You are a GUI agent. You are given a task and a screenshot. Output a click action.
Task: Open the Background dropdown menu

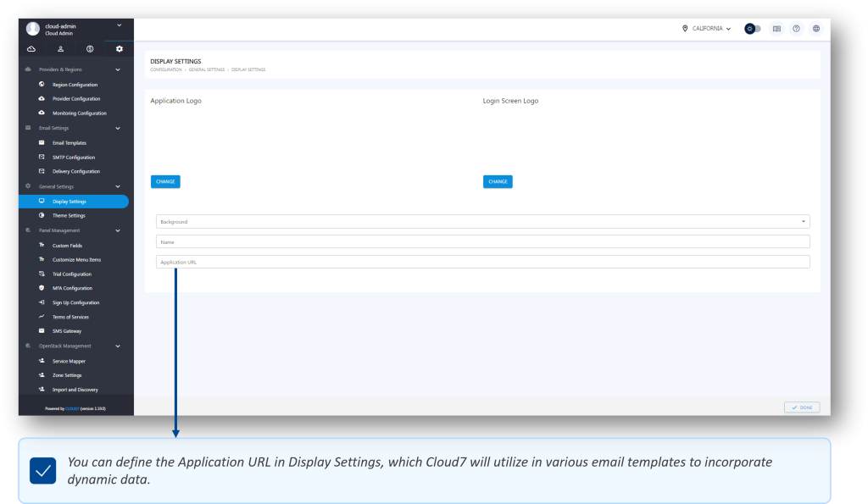[x=802, y=221]
